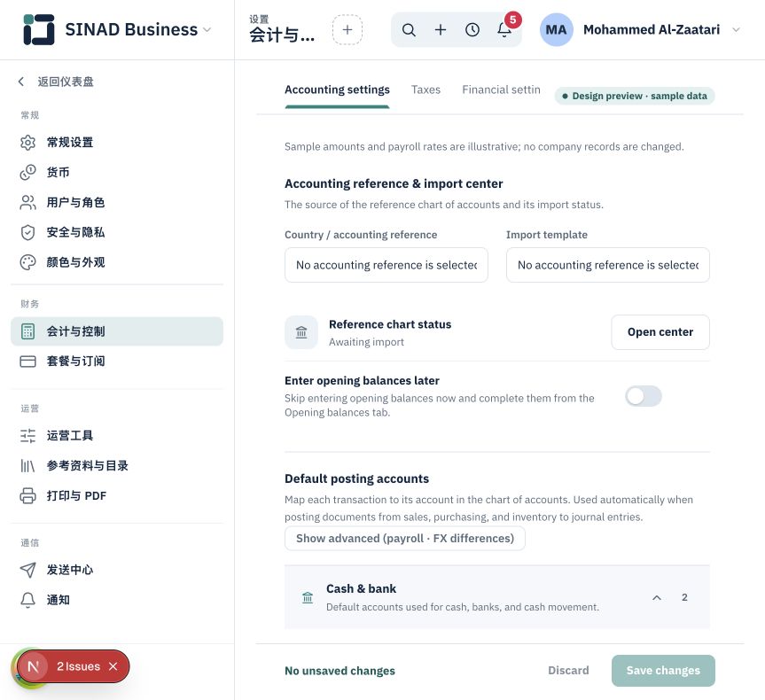Viewport: 765px width, 700px height.
Task: Click the calculator icon for 会计与控制
Action: pos(27,331)
